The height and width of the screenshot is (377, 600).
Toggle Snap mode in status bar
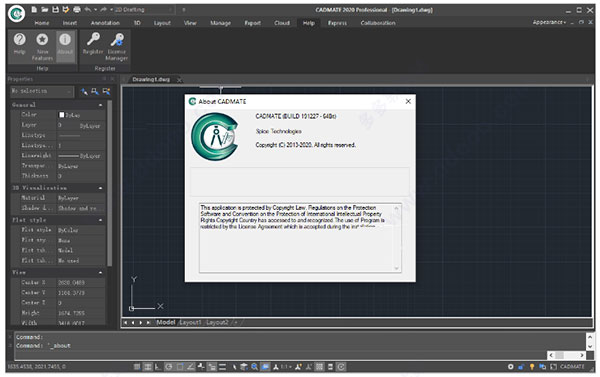pyautogui.click(x=137, y=367)
